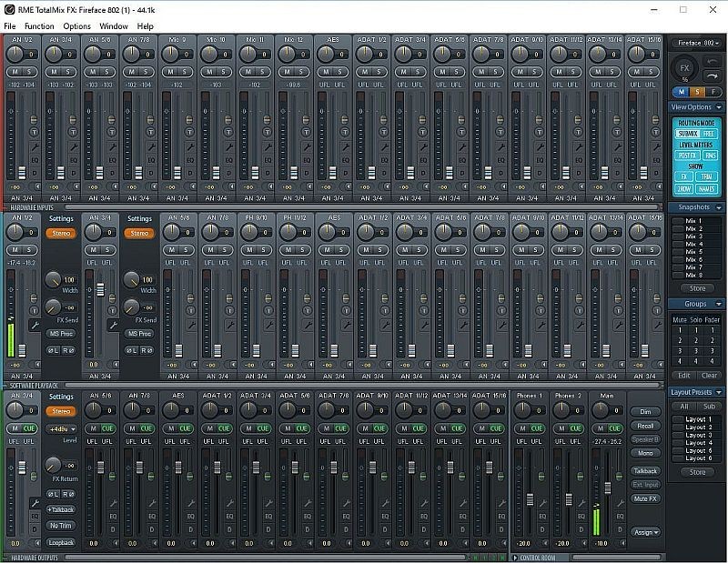
Task: Click the Mute FX button
Action: [x=645, y=498]
